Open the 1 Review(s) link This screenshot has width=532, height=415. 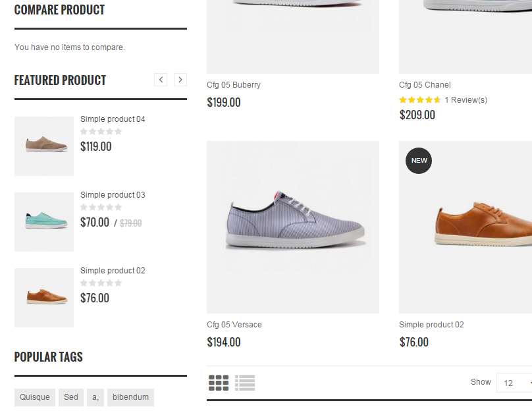click(x=465, y=100)
